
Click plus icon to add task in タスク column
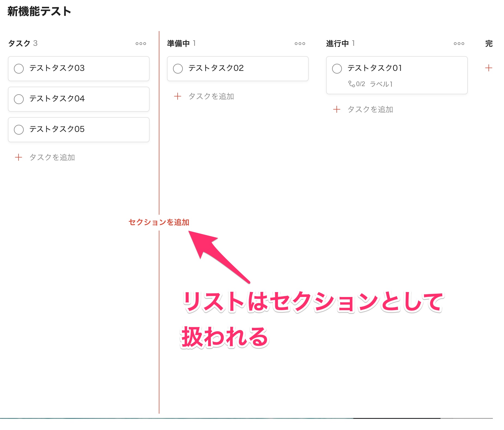(x=19, y=157)
